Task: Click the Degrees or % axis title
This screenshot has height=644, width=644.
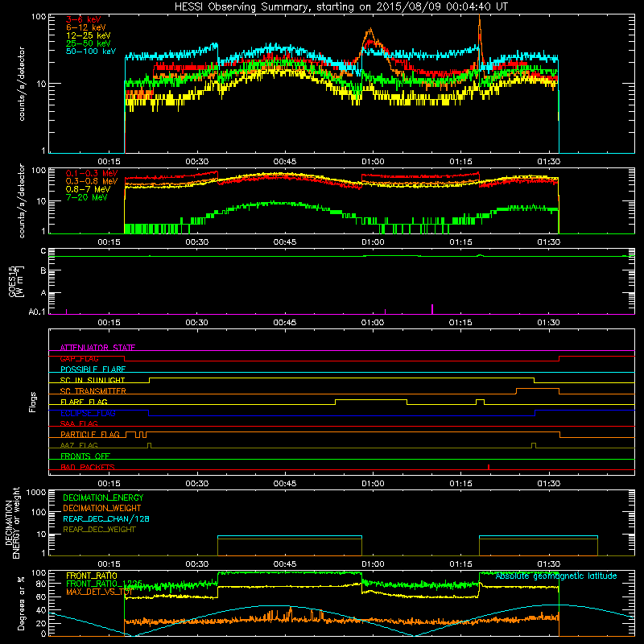Action: [21, 603]
